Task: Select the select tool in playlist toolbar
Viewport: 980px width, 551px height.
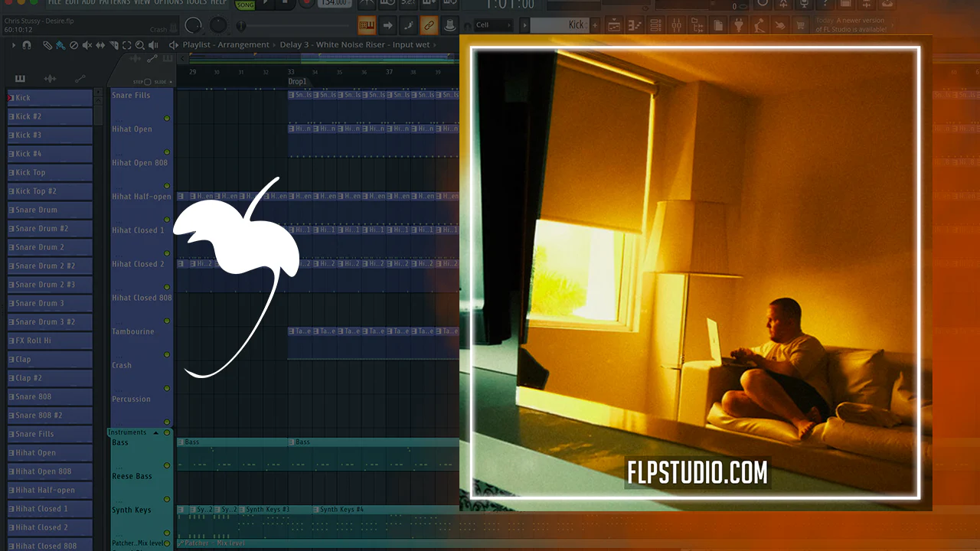Action: 126,45
